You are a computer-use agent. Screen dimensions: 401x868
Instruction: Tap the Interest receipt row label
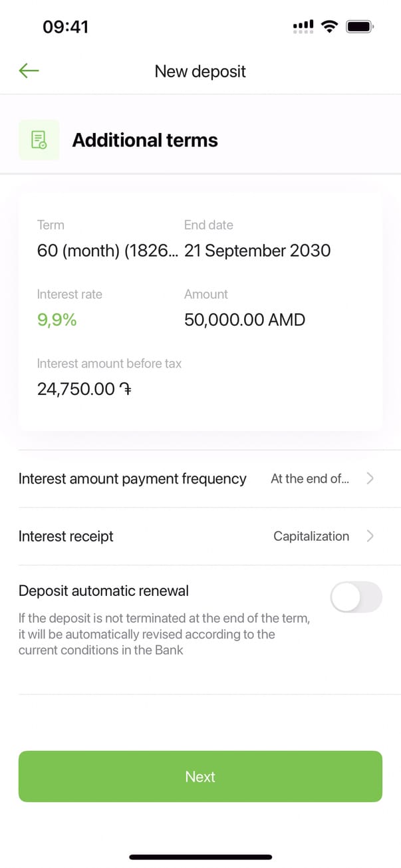66,536
